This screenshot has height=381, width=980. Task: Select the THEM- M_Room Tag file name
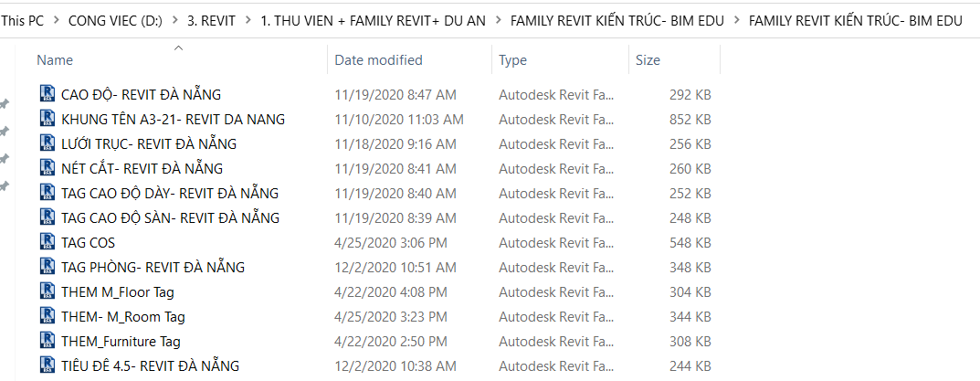click(x=123, y=316)
